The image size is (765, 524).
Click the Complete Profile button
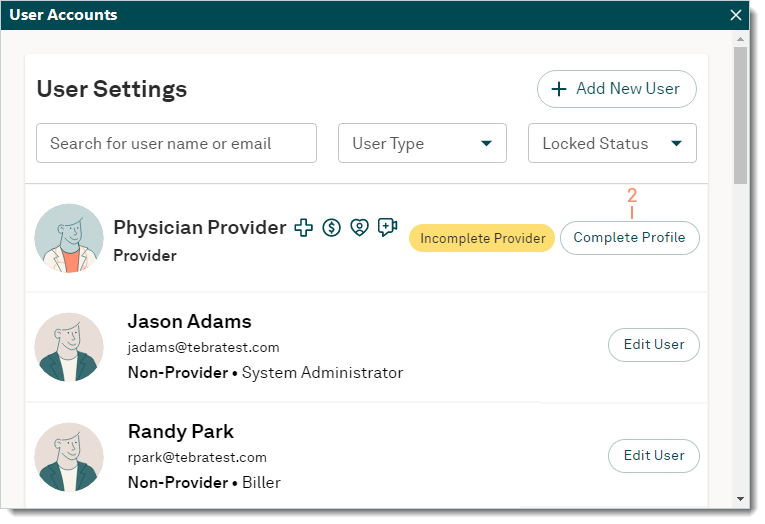click(629, 238)
